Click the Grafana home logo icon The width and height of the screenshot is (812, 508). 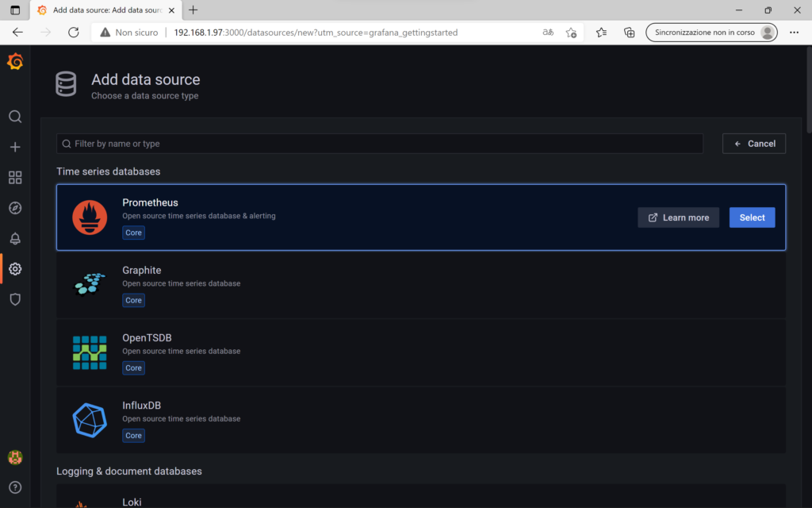click(x=15, y=61)
